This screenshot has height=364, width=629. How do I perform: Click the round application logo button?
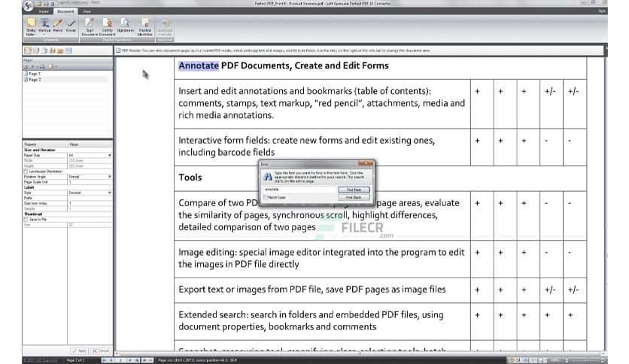[28, 5]
